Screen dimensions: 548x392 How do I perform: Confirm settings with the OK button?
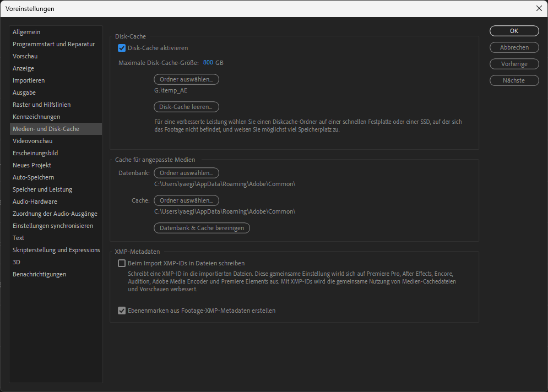[514, 31]
